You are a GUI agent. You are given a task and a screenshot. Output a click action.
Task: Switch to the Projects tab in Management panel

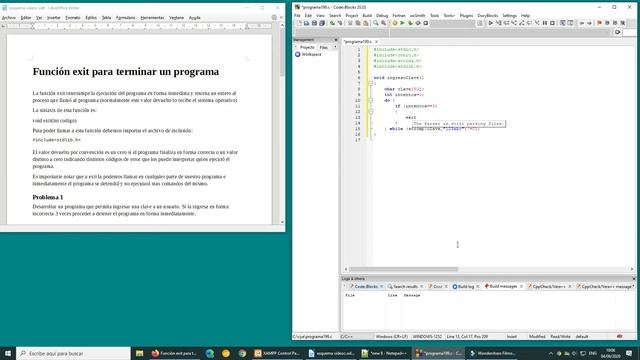(x=307, y=47)
